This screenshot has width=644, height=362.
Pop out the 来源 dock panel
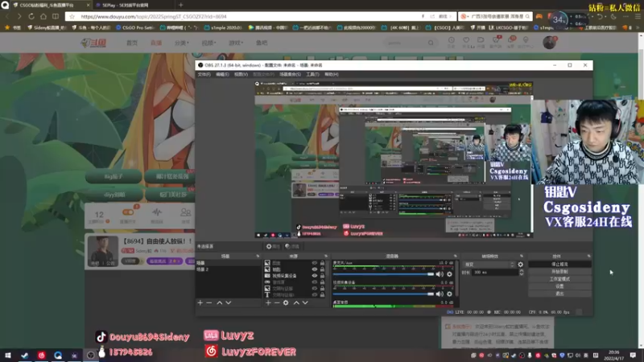click(326, 256)
